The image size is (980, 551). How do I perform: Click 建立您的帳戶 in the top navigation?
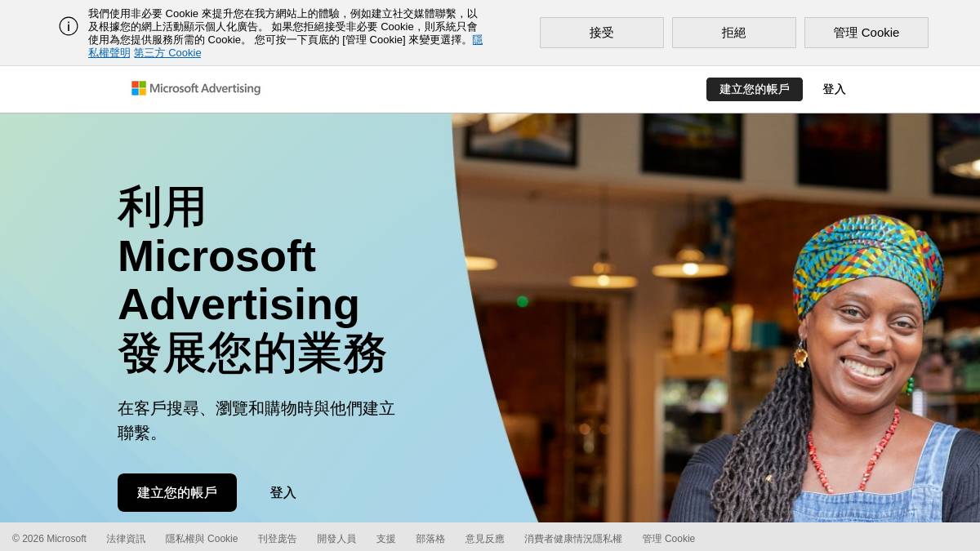coord(755,89)
